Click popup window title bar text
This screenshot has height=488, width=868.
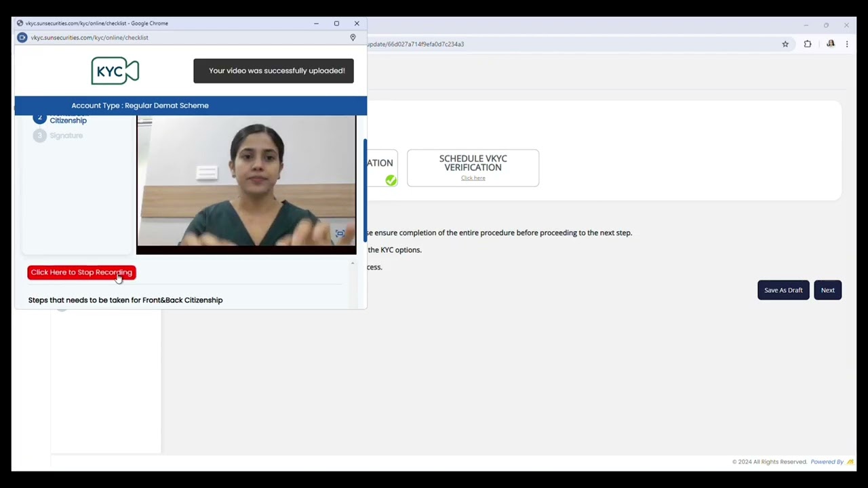[97, 23]
